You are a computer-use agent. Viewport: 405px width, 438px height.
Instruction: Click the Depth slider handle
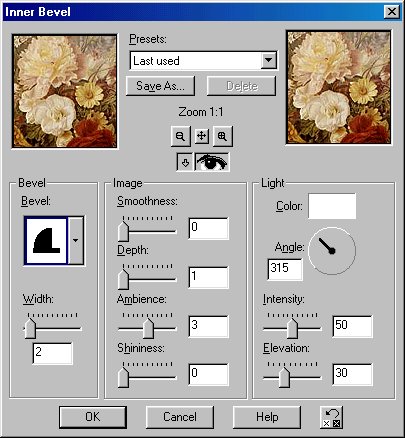[123, 279]
